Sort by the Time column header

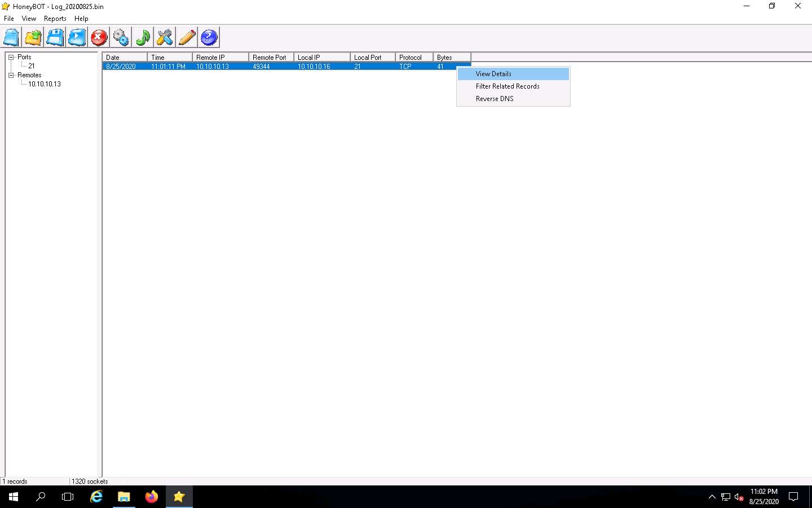(x=170, y=58)
